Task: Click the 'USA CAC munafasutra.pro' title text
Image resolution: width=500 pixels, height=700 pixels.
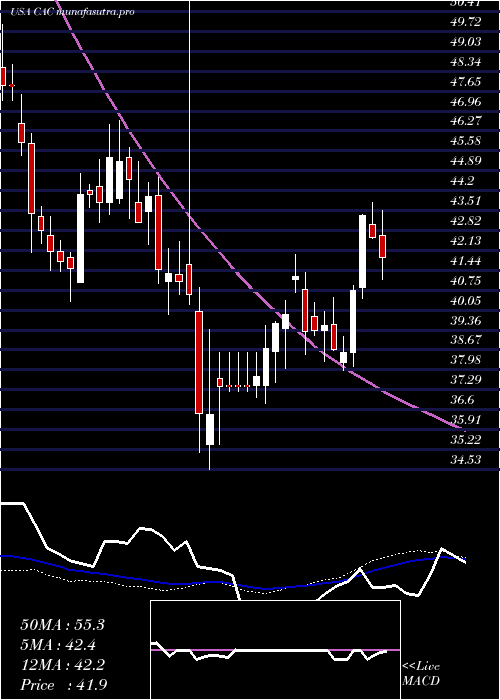Action: point(72,12)
